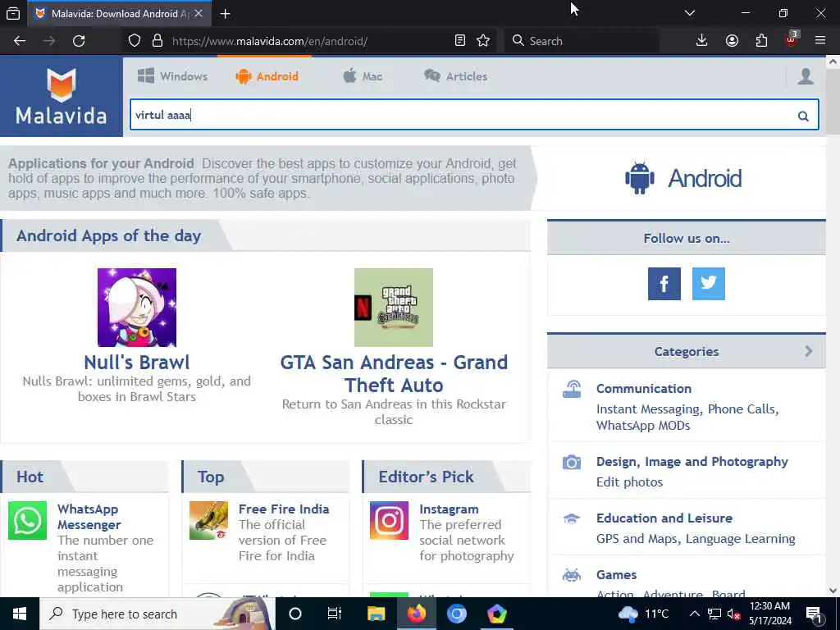Open the Firefox downloads panel
Screen dimensions: 840x630
(x=702, y=41)
